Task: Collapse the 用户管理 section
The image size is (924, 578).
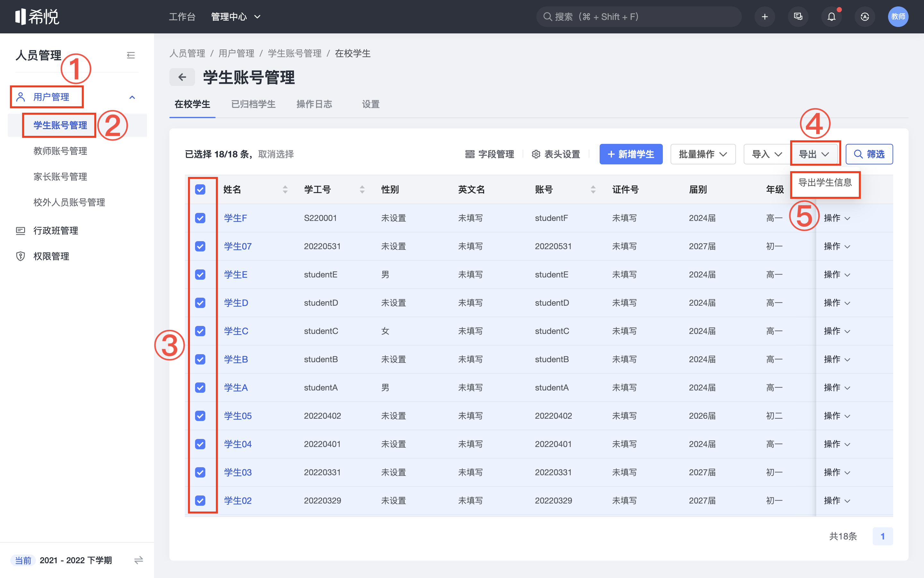Action: pos(132,97)
